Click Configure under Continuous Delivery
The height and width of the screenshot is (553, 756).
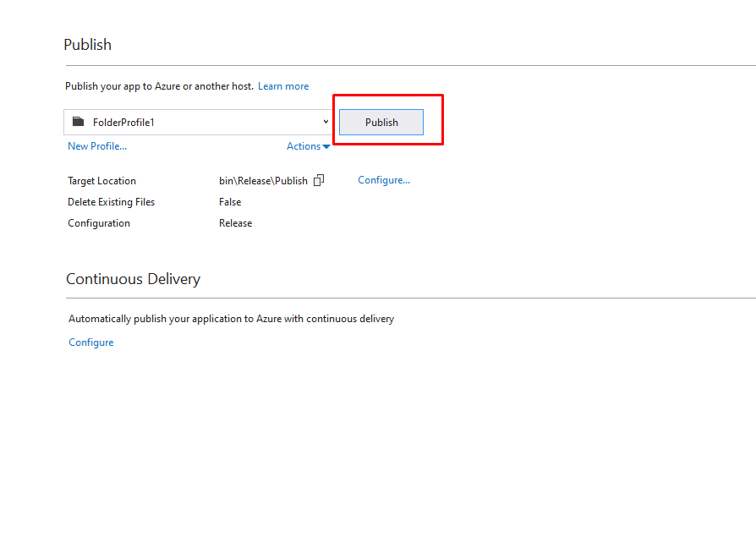91,342
